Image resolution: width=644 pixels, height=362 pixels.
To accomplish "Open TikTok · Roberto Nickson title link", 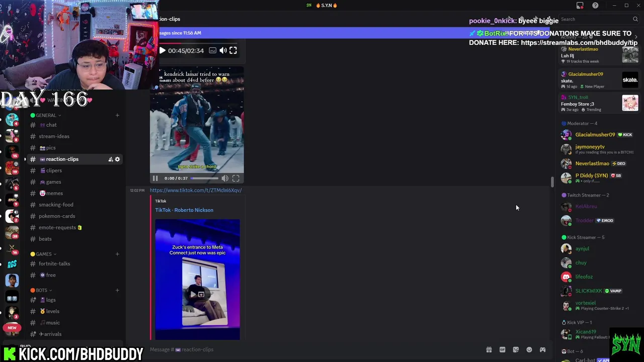I will tap(184, 210).
